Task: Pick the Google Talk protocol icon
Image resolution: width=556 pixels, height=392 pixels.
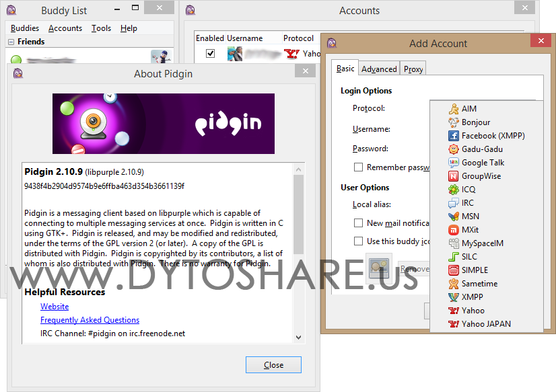Action: click(453, 163)
